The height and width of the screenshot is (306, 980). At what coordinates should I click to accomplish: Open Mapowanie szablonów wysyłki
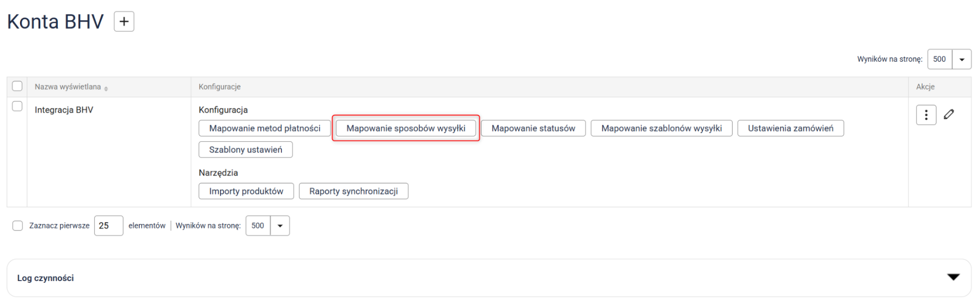click(x=661, y=128)
